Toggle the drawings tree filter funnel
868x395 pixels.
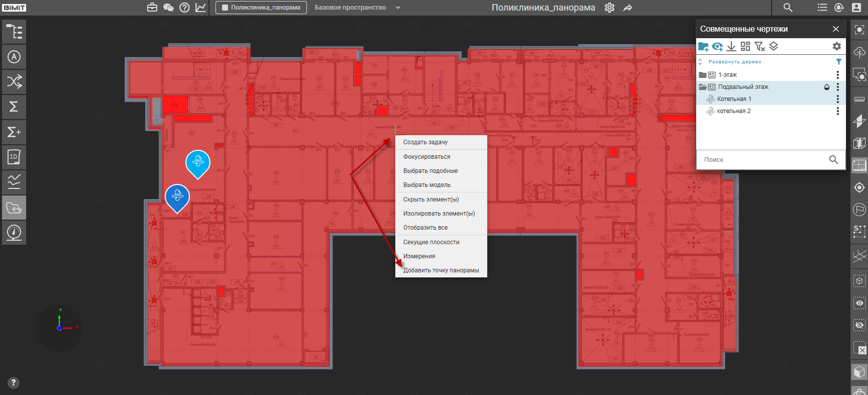(x=838, y=62)
